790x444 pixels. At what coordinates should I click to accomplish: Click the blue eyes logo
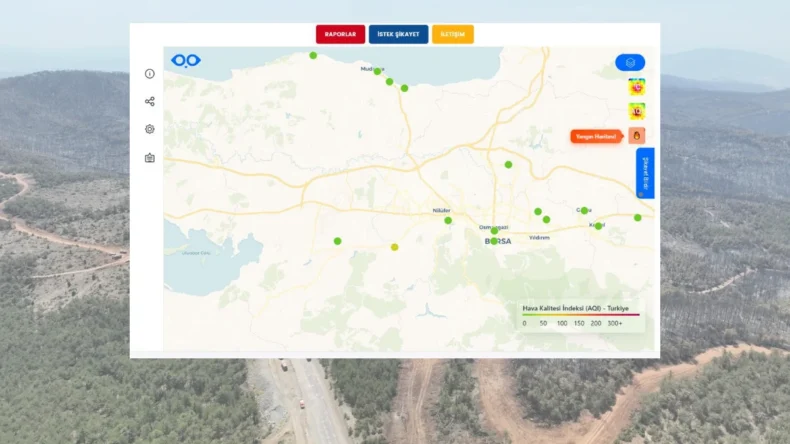tap(186, 61)
